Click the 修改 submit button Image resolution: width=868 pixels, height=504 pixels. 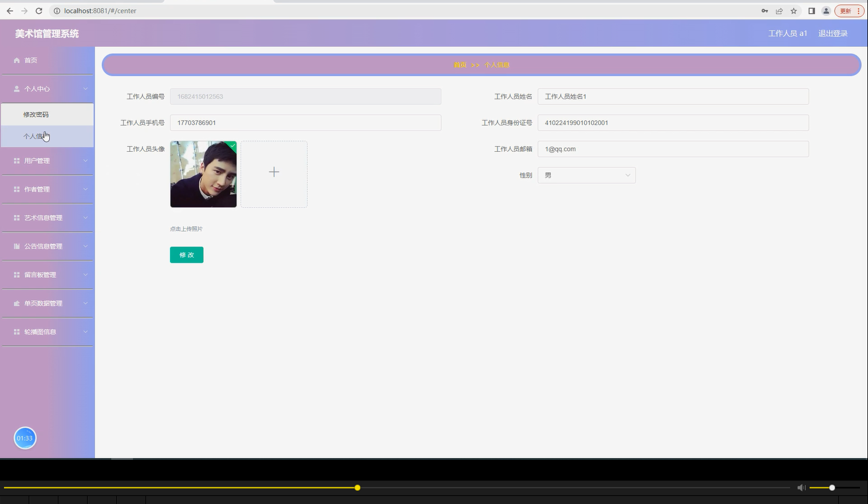pyautogui.click(x=187, y=255)
